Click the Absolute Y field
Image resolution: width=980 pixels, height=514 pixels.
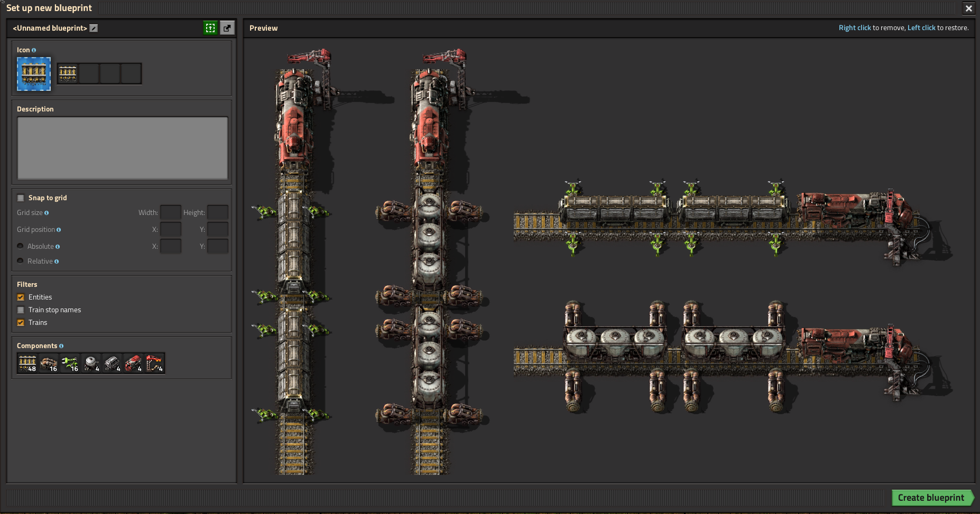pos(218,246)
